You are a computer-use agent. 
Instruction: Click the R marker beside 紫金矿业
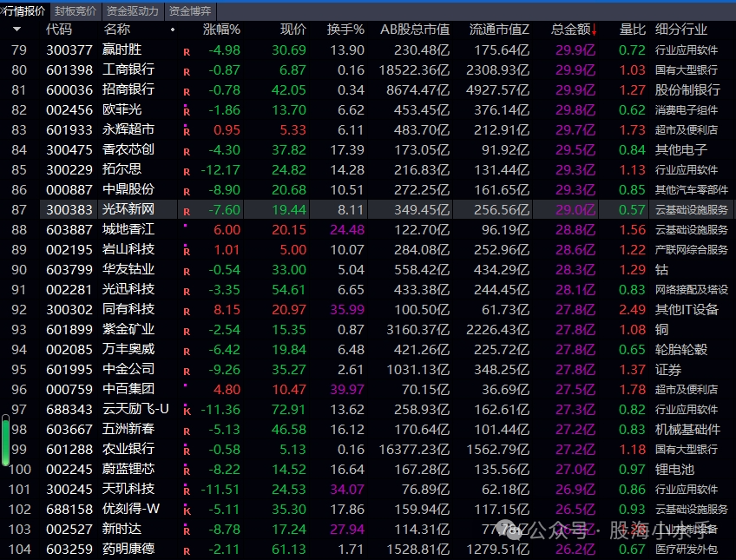pyautogui.click(x=187, y=332)
